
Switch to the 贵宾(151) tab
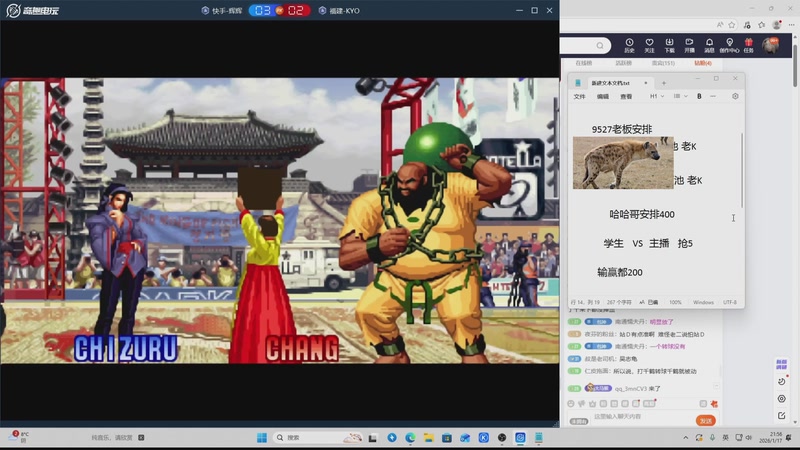[x=663, y=63]
